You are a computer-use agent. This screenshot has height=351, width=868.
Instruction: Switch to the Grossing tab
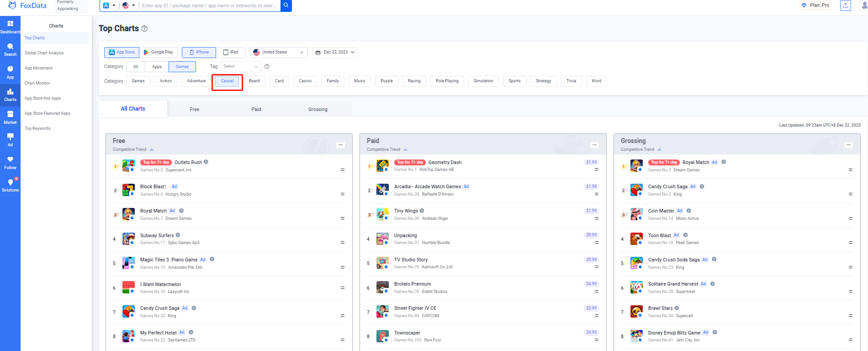(318, 109)
